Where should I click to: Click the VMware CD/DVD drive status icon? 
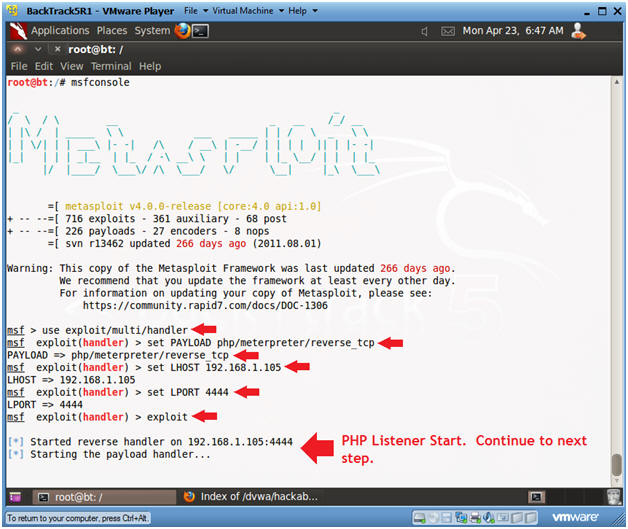point(433,518)
